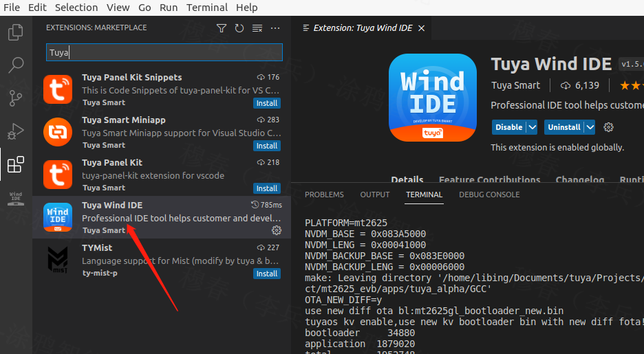Expand the Uninstall button dropdown arrow

pyautogui.click(x=590, y=127)
